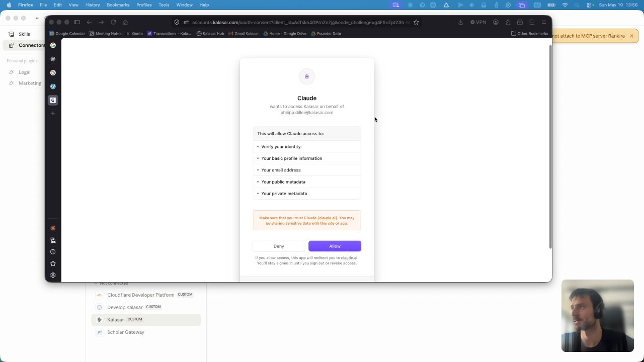Open the Apple menu

[9, 5]
